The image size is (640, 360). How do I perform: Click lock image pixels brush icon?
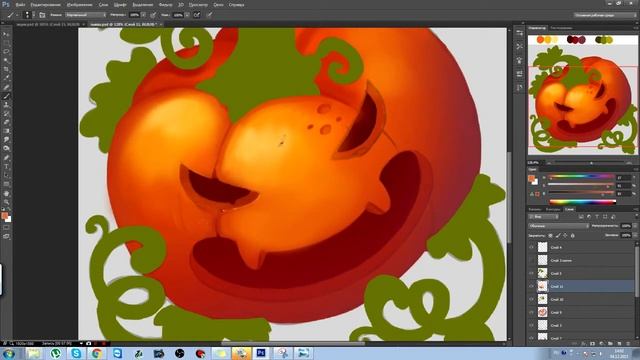[x=558, y=236]
